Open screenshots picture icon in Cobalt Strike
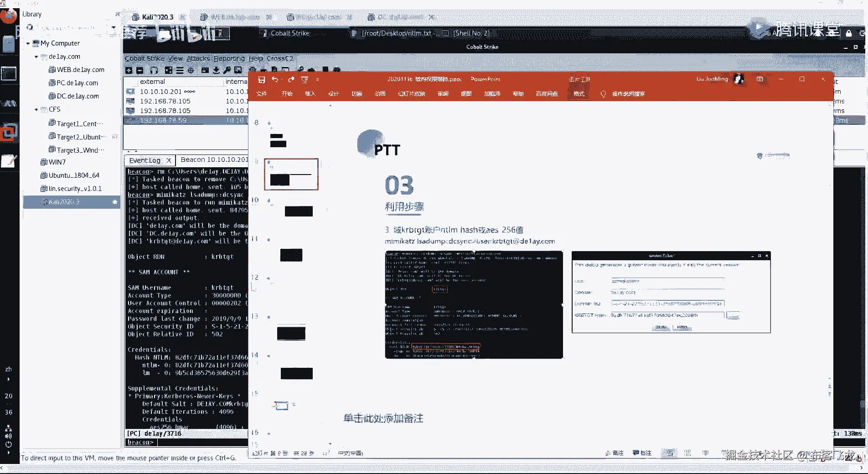The image size is (868, 474). [x=238, y=70]
